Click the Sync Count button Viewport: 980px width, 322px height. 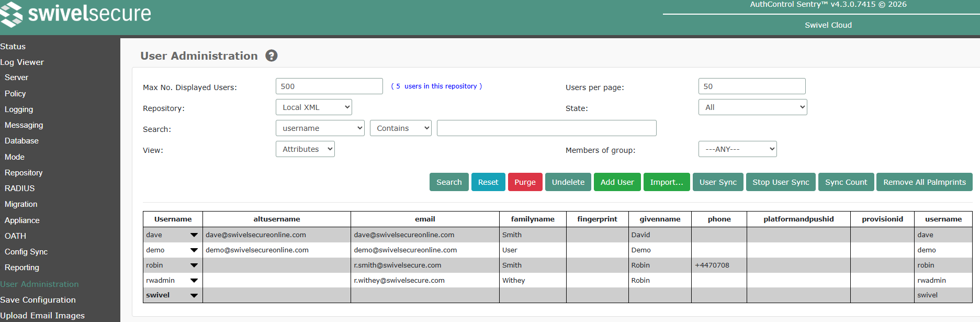click(846, 182)
